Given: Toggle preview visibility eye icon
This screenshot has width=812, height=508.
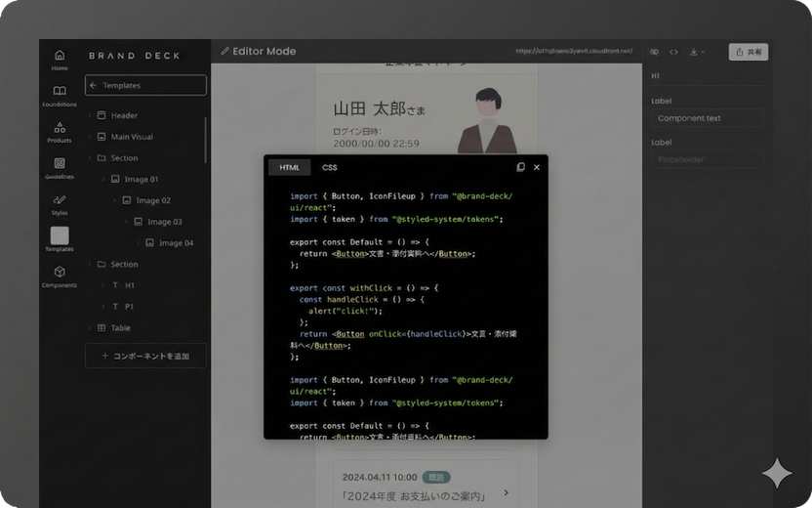Looking at the screenshot, I should point(654,52).
